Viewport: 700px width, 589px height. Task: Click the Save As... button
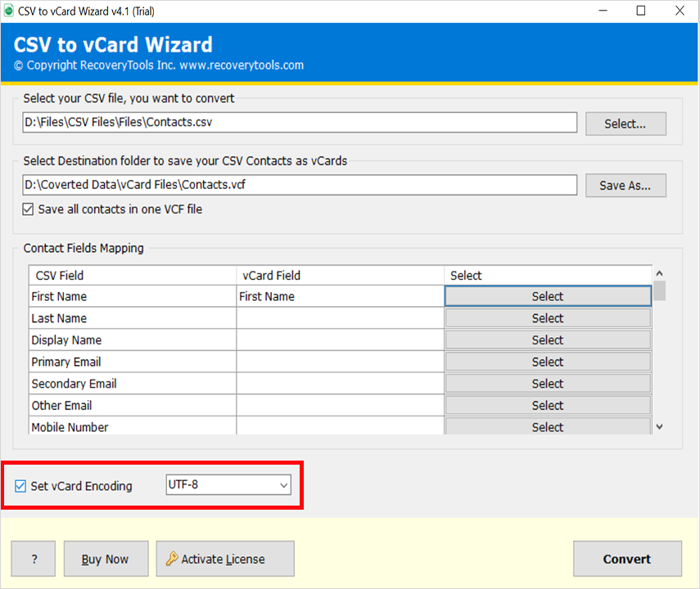(625, 186)
